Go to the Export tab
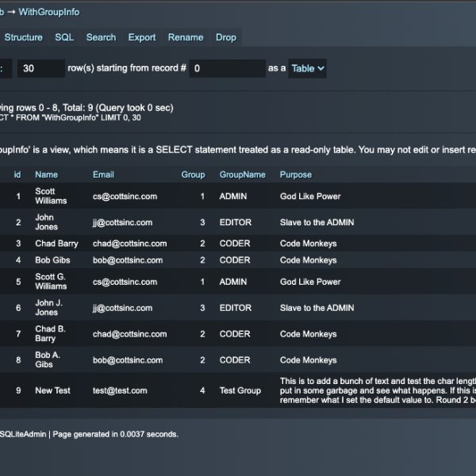The image size is (476, 476). [142, 37]
